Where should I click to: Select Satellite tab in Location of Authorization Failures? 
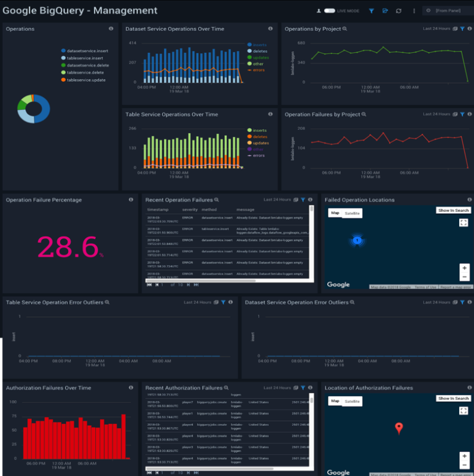click(x=352, y=401)
